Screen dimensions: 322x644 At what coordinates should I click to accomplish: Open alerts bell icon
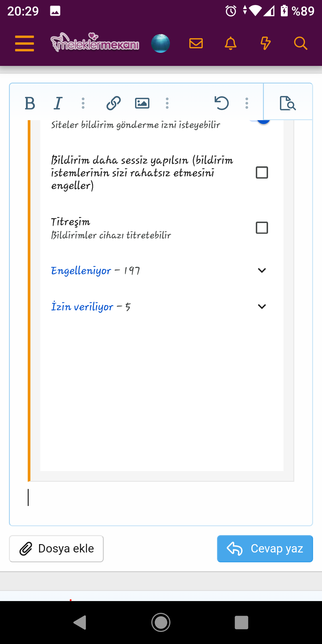pyautogui.click(x=230, y=44)
